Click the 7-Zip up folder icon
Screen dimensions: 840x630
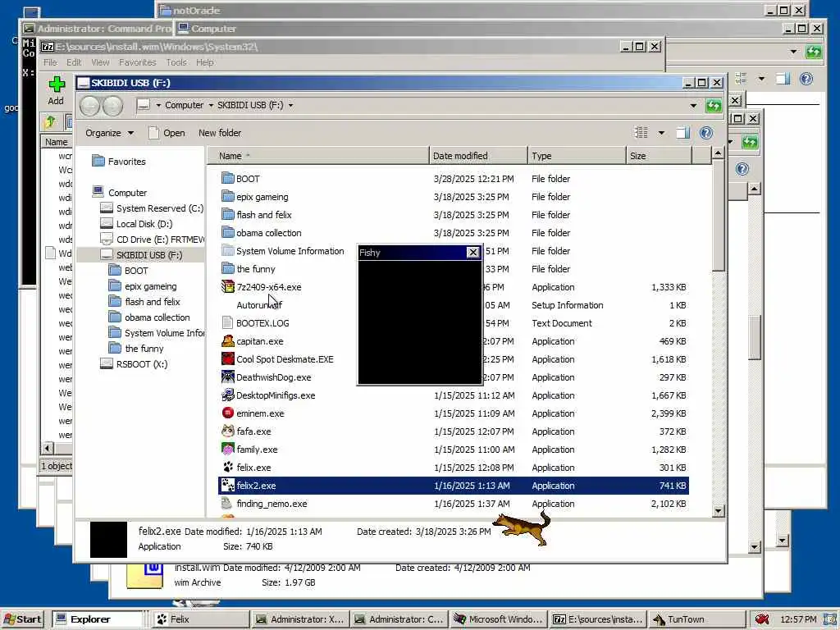pos(51,122)
